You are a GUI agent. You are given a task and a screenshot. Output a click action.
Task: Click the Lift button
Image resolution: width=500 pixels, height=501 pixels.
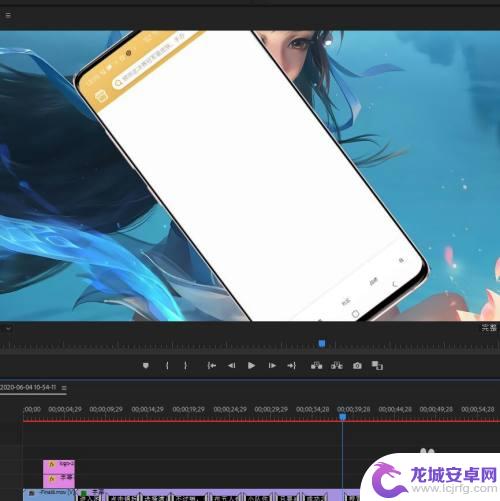tap(316, 366)
